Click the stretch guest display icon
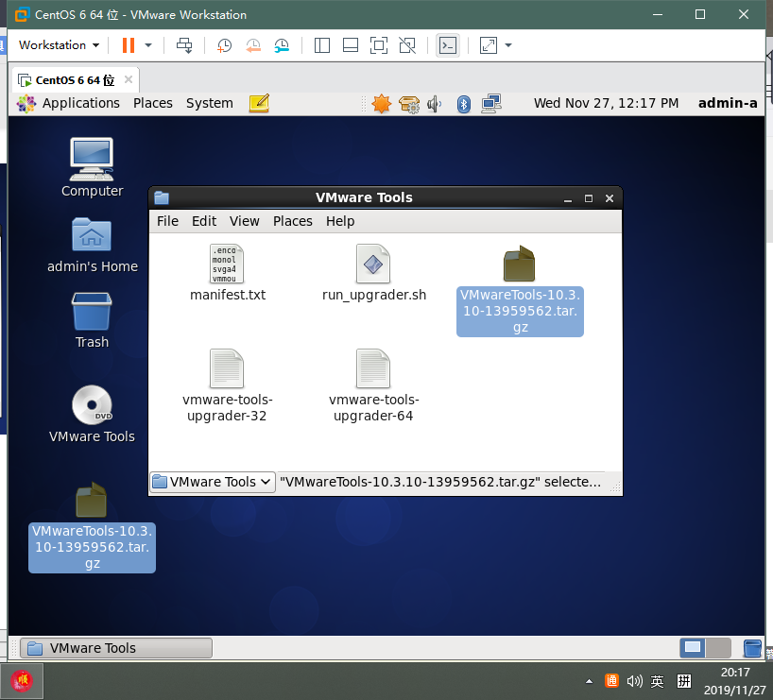Viewport: 773px width, 700px height. [488, 45]
